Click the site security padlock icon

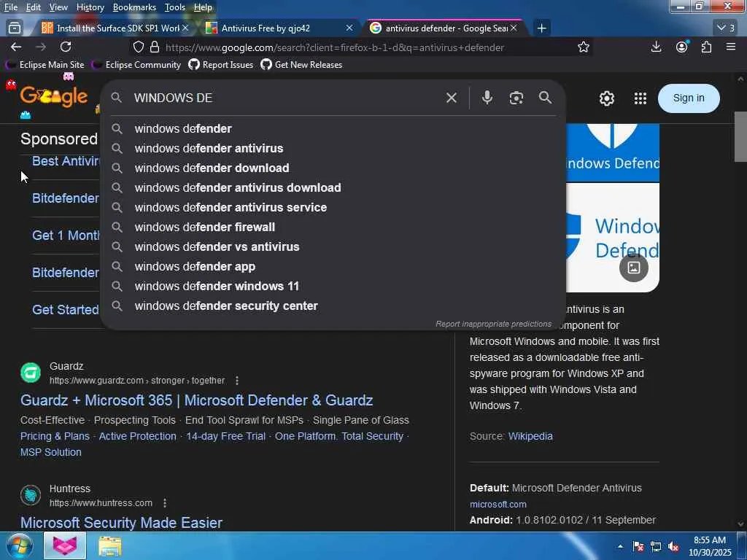[x=155, y=47]
